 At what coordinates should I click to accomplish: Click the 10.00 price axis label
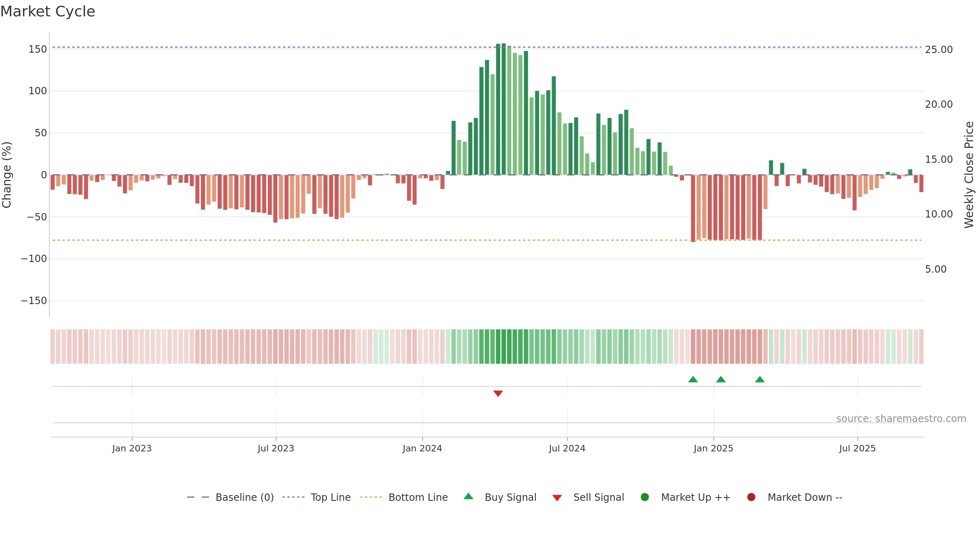pos(939,214)
